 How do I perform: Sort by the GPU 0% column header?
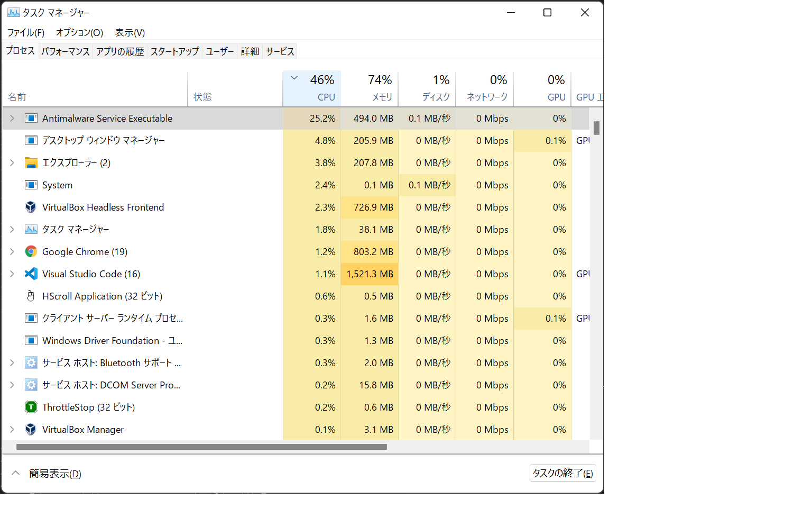click(x=542, y=88)
